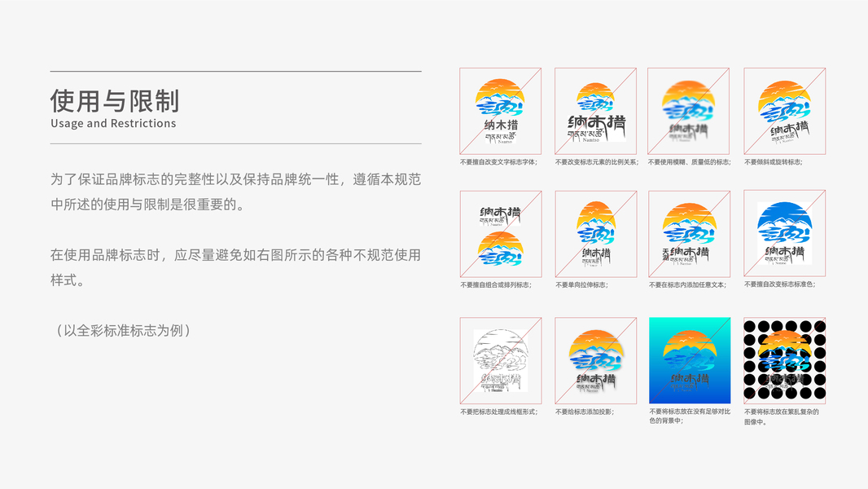The height and width of the screenshot is (489, 868).
Task: Select the stretched logo example thumbnail
Action: (596, 234)
